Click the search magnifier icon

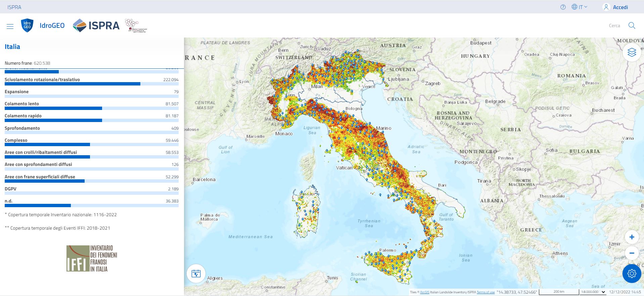[x=632, y=25]
